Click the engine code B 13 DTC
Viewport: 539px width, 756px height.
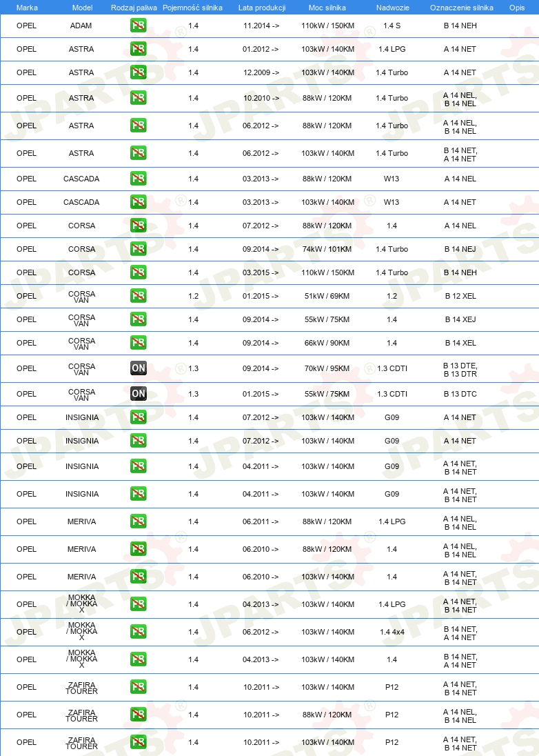click(460, 394)
